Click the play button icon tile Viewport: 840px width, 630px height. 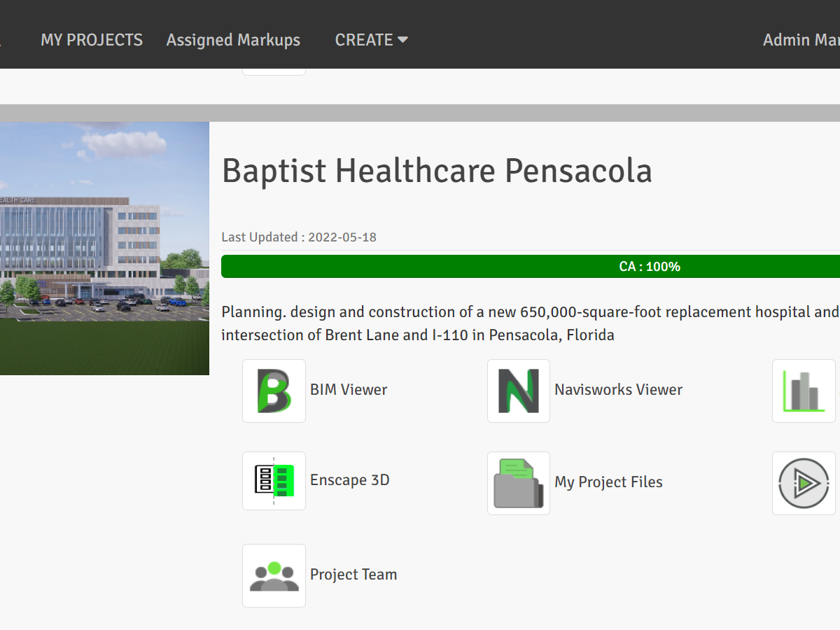click(804, 483)
